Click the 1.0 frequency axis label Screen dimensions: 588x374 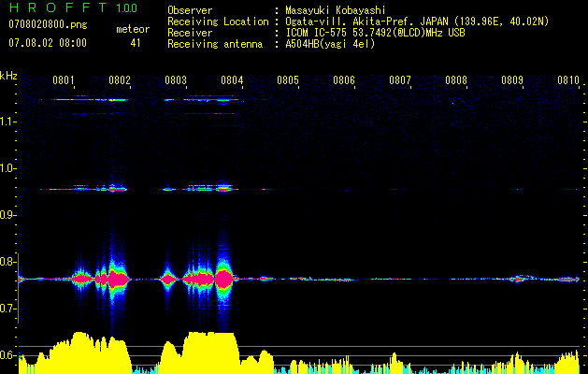point(7,168)
